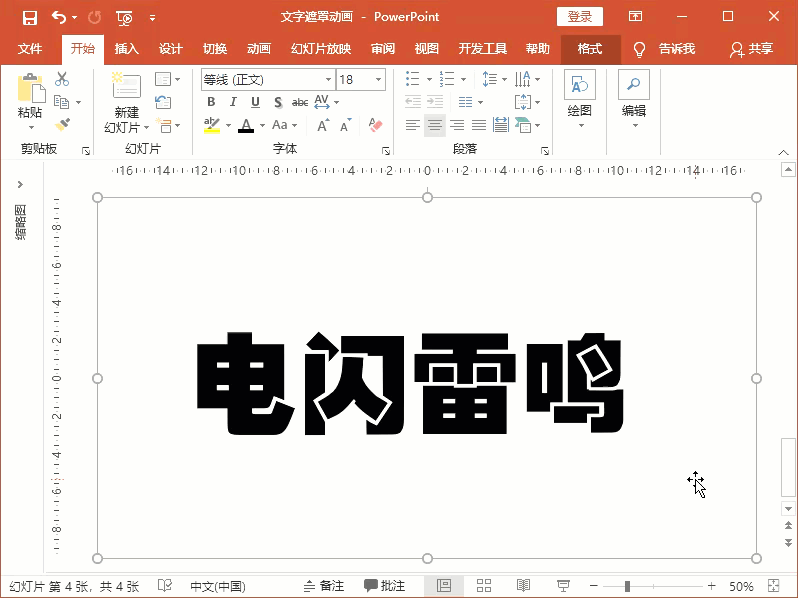Image resolution: width=798 pixels, height=598 pixels.
Task: Open the columns menu
Action: 470,102
